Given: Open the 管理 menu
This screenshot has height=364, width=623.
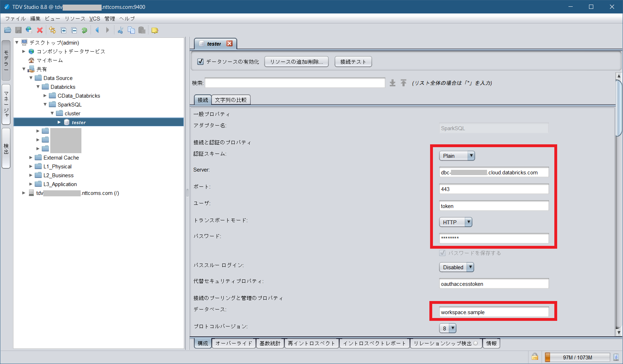Looking at the screenshot, I should tap(110, 18).
